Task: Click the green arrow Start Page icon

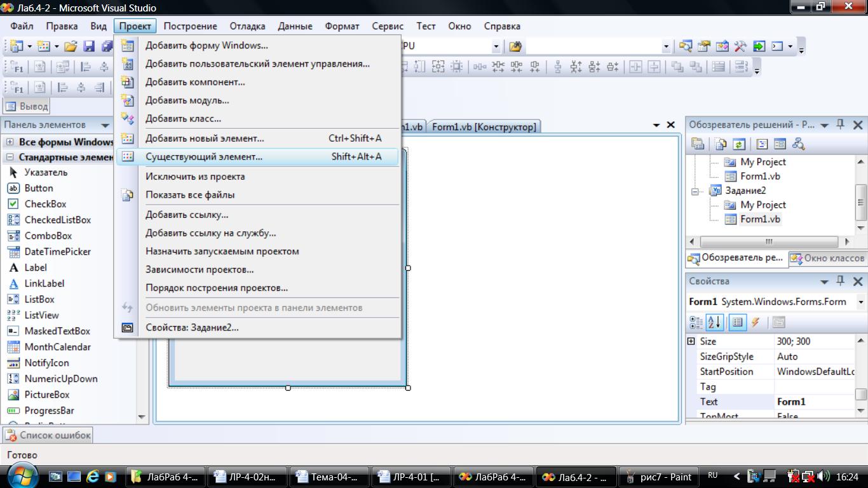Action: click(x=759, y=46)
